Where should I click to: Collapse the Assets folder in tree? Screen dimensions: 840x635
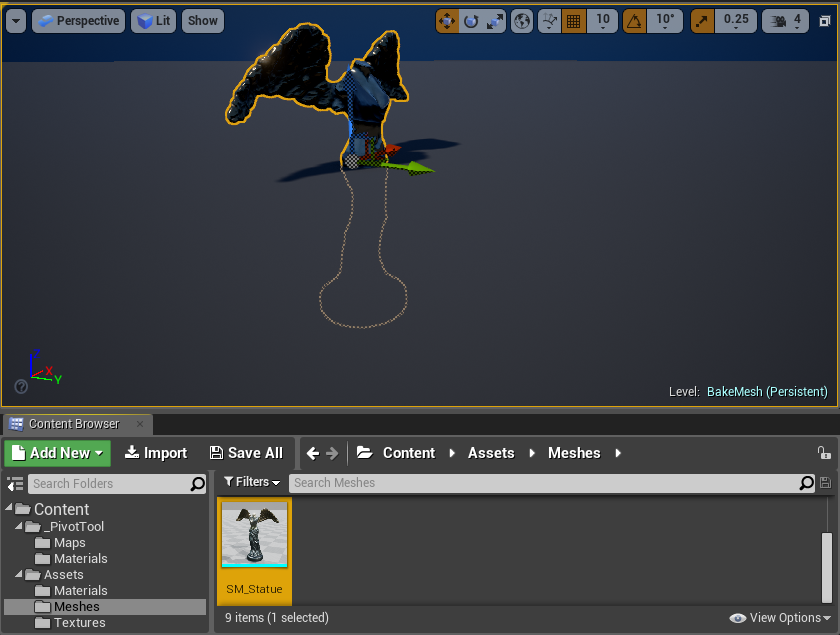(x=20, y=575)
